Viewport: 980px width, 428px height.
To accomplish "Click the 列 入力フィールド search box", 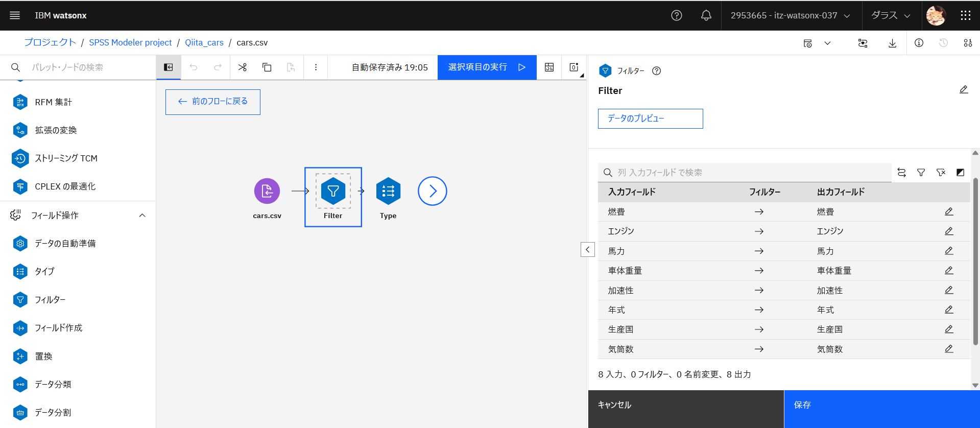I will coord(745,173).
